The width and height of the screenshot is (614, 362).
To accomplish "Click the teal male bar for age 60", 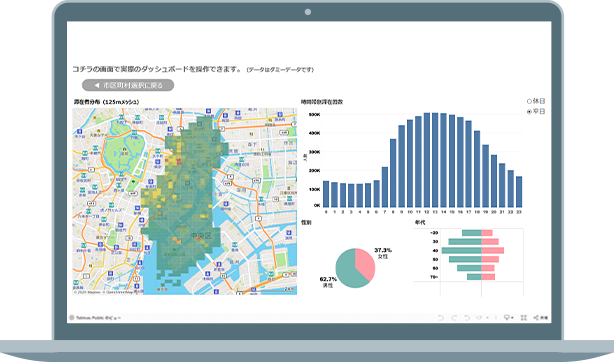I will tap(469, 268).
